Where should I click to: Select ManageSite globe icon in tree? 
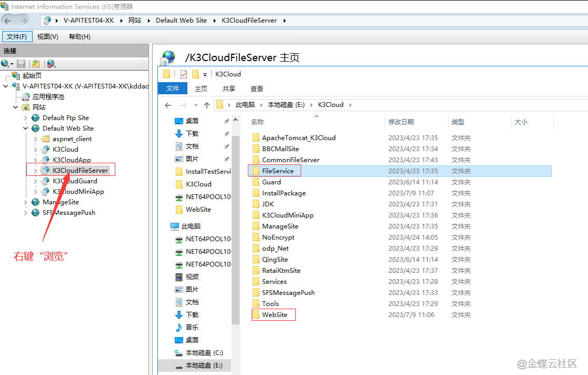36,202
